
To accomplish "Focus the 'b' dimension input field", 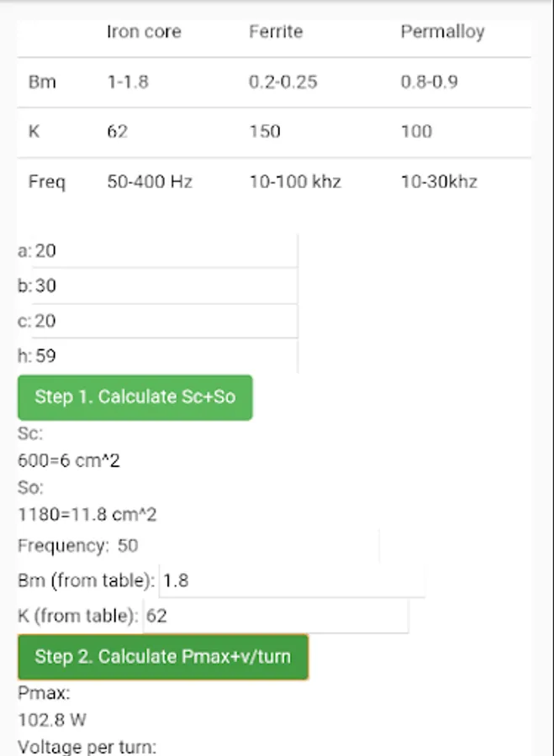I will point(165,286).
